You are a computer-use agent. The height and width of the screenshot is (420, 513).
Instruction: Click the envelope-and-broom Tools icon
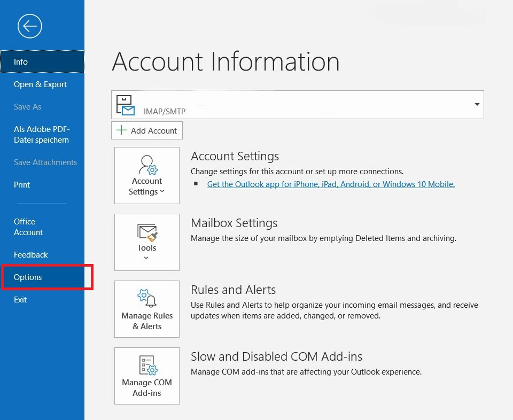click(x=147, y=232)
